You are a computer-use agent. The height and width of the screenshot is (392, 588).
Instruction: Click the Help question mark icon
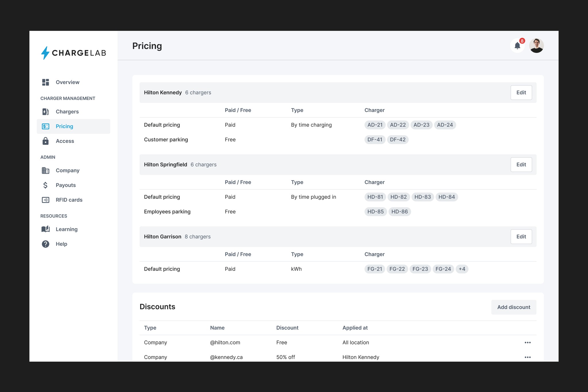click(x=45, y=244)
